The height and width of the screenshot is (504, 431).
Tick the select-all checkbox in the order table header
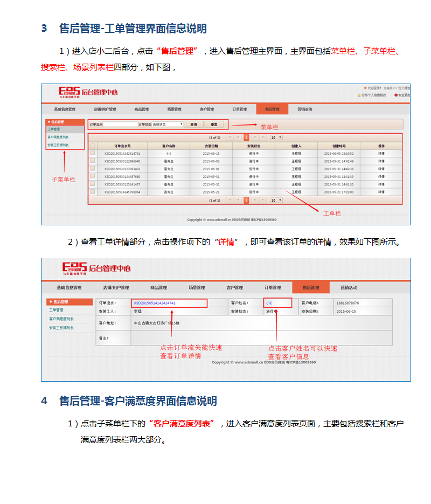tap(93, 146)
